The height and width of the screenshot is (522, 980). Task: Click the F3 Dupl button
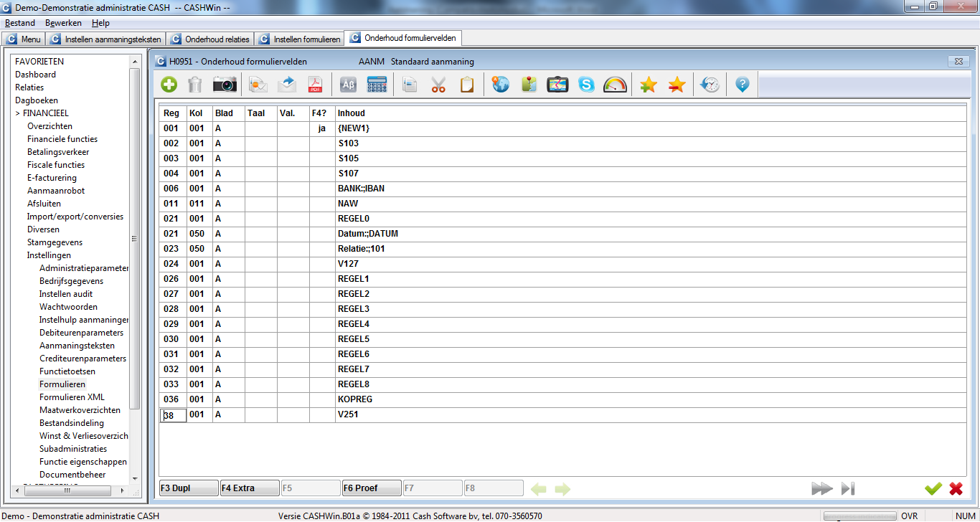(x=189, y=488)
